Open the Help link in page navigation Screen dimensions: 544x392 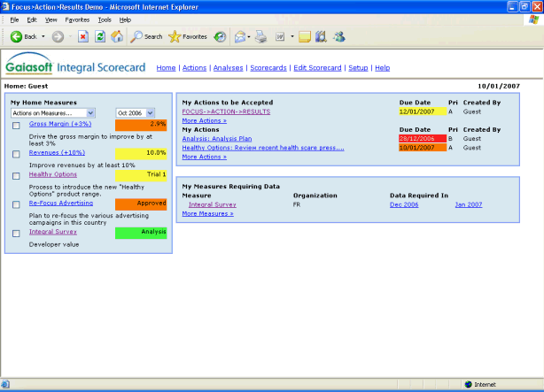pos(383,68)
